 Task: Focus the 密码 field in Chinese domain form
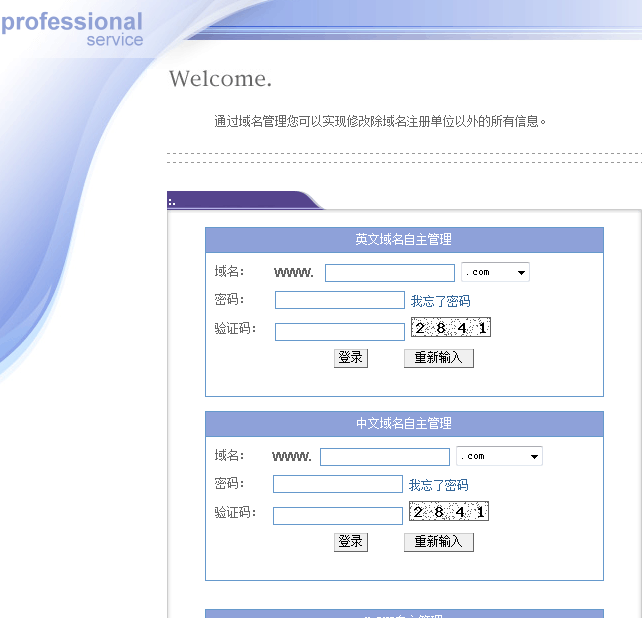(337, 484)
